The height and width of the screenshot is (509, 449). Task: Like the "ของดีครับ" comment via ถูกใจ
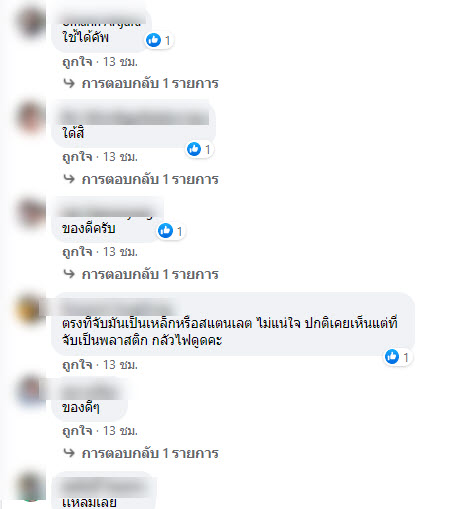(77, 252)
